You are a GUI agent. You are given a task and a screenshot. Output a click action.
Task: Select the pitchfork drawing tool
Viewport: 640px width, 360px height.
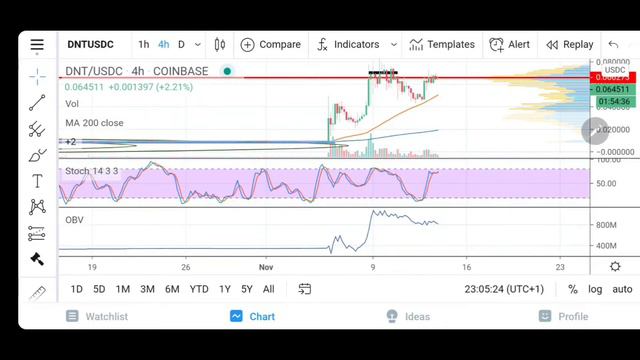37,129
